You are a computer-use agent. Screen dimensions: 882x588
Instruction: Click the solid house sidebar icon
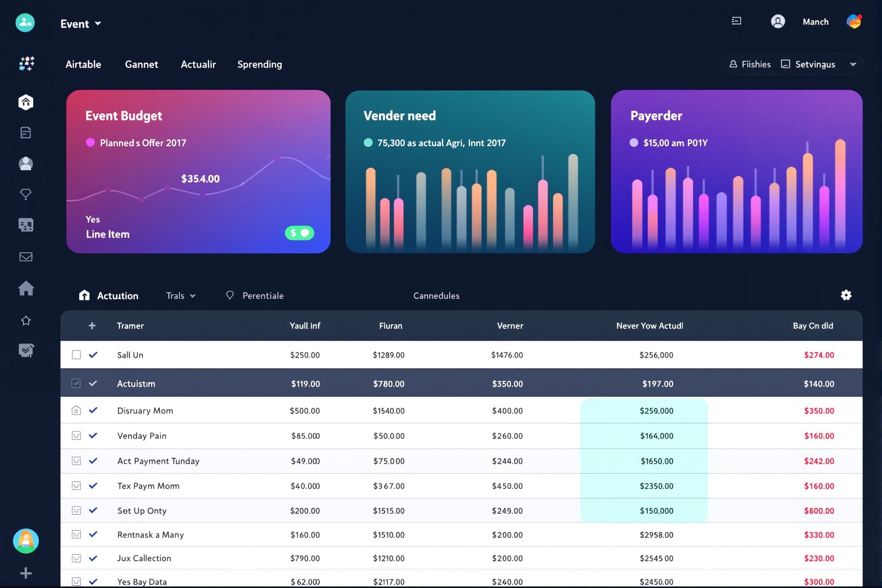(26, 288)
